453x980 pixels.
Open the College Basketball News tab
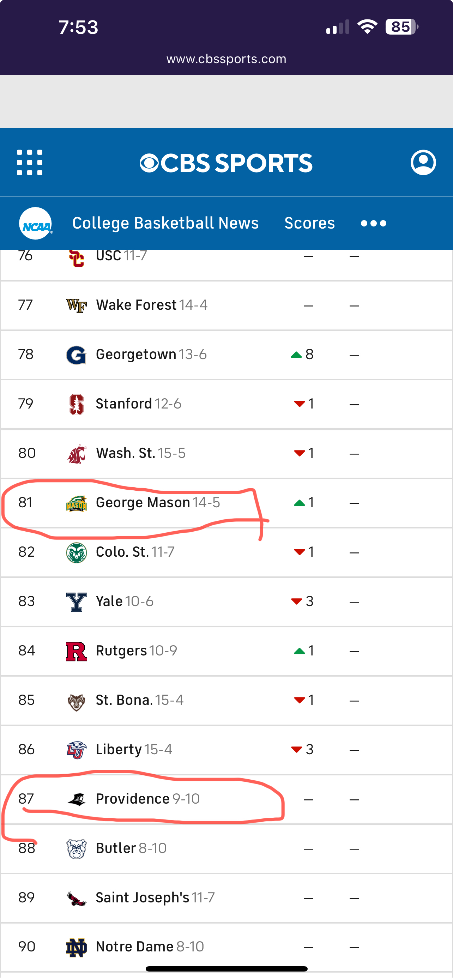[165, 223]
